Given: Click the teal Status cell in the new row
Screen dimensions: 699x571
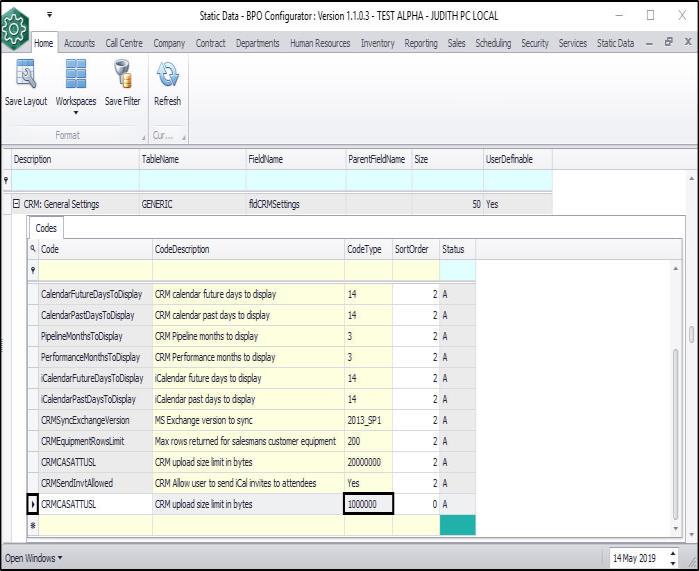Looking at the screenshot, I should tap(457, 525).
